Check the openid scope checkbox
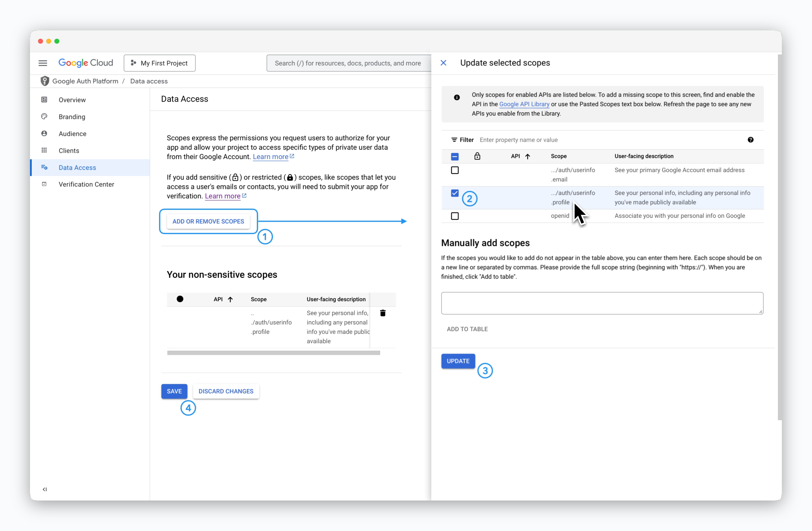This screenshot has width=812, height=531. [x=455, y=216]
